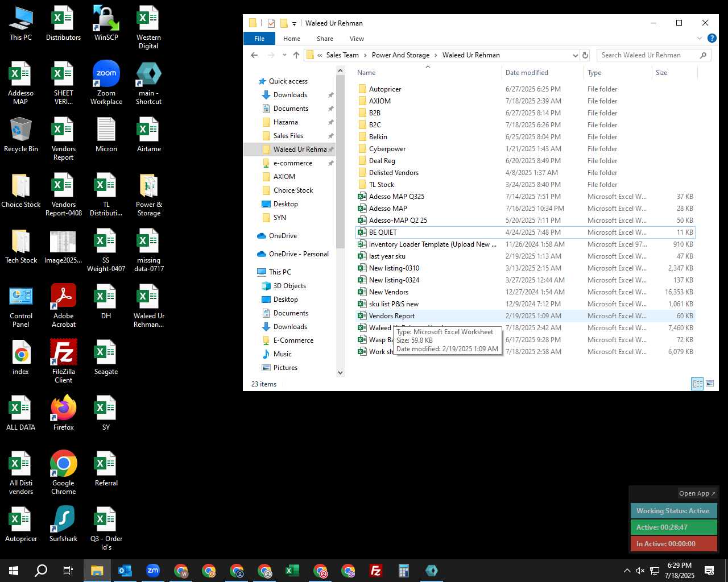The width and height of the screenshot is (728, 582).
Task: Open the Customize Quick Access Toolbar dropdown
Action: 294,23
